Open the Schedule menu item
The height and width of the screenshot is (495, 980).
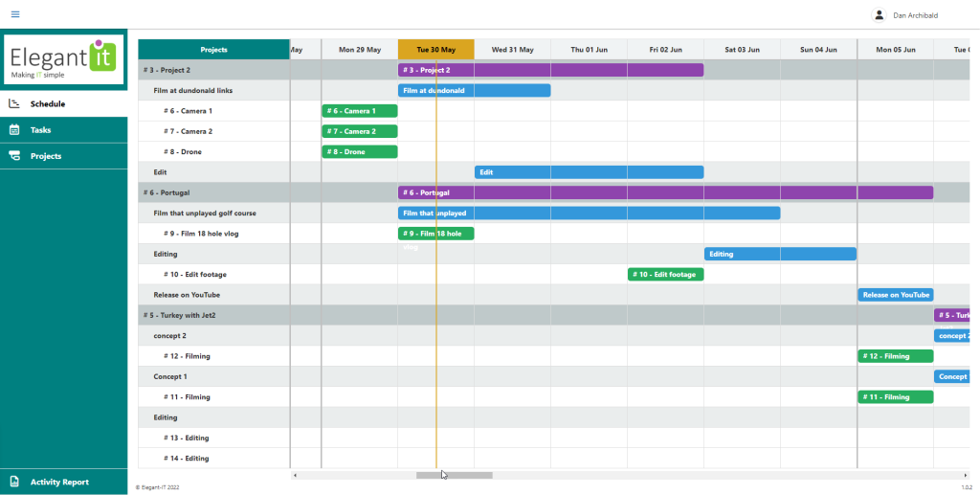[x=64, y=103]
